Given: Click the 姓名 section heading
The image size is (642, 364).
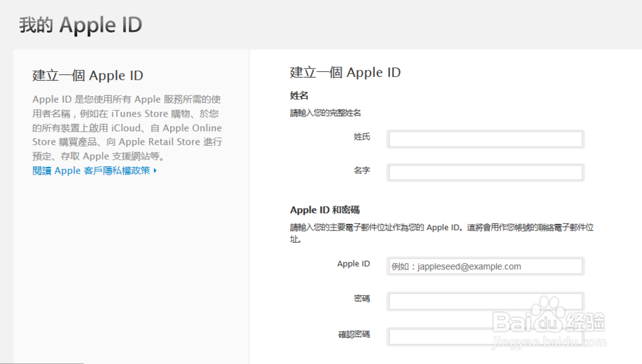Looking at the screenshot, I should pyautogui.click(x=299, y=96).
